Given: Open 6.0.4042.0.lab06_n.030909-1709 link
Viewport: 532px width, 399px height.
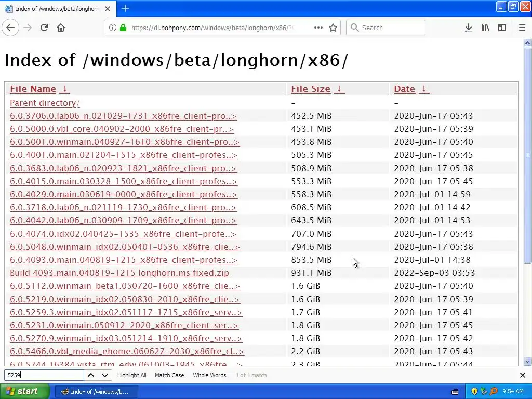Looking at the screenshot, I should [x=123, y=220].
